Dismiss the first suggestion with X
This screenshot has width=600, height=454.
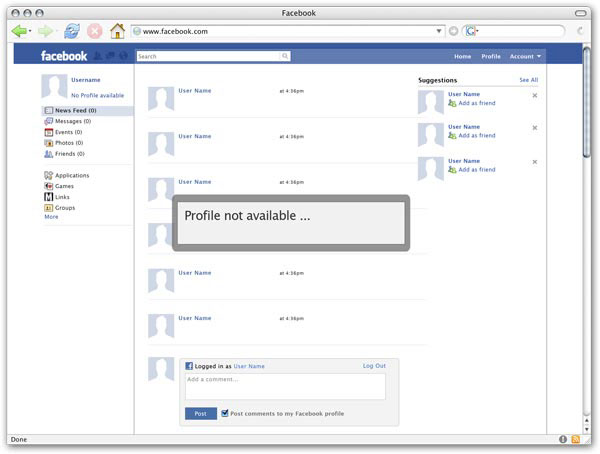(535, 95)
